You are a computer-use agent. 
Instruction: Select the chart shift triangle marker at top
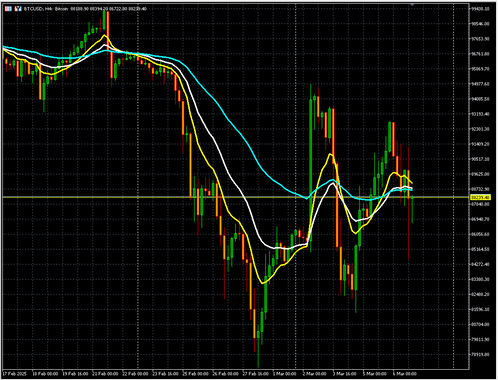tap(412, 4)
